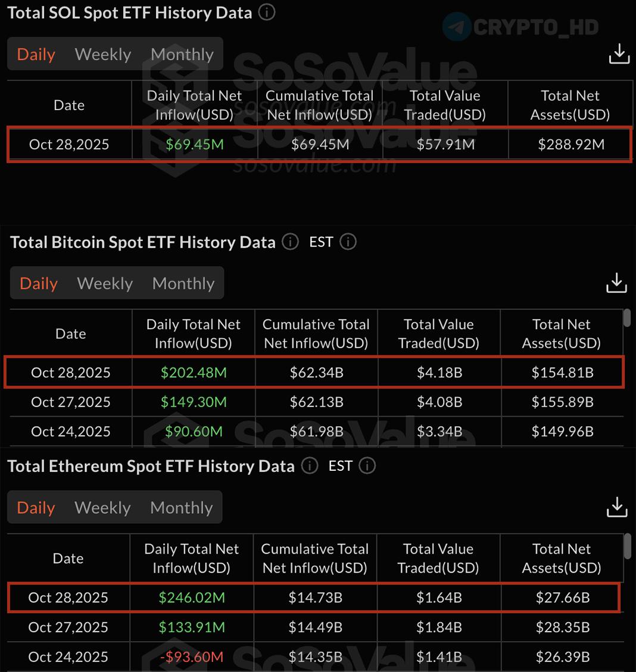Viewport: 636px width, 672px height.
Task: Switch Ethereum ETF table to Weekly
Action: click(x=102, y=508)
